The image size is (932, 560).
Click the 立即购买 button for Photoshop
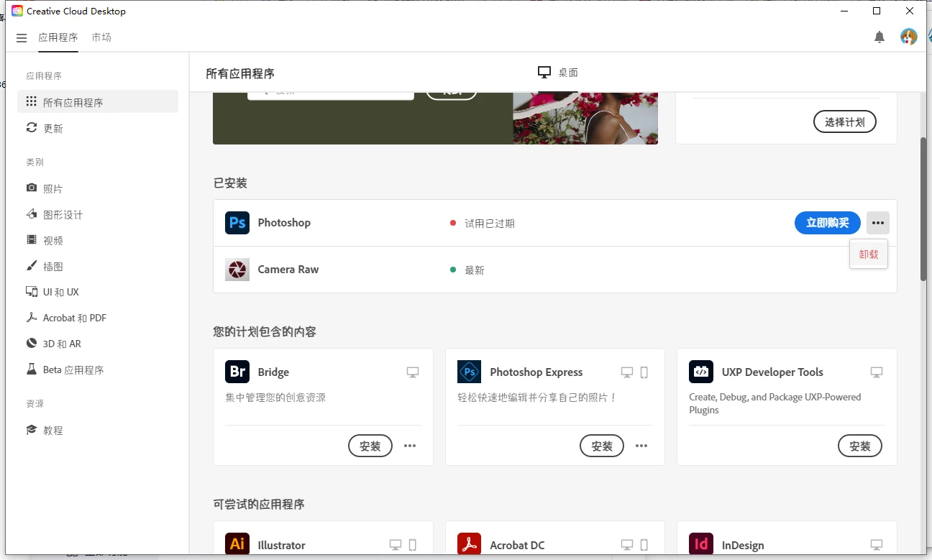(x=827, y=223)
